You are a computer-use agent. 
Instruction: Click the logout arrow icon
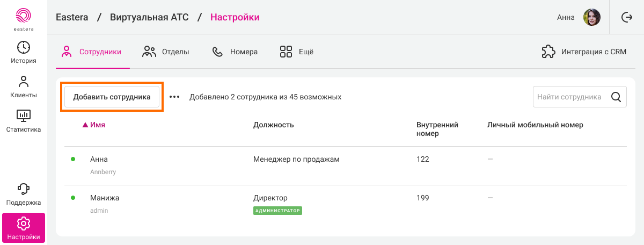[x=627, y=17]
